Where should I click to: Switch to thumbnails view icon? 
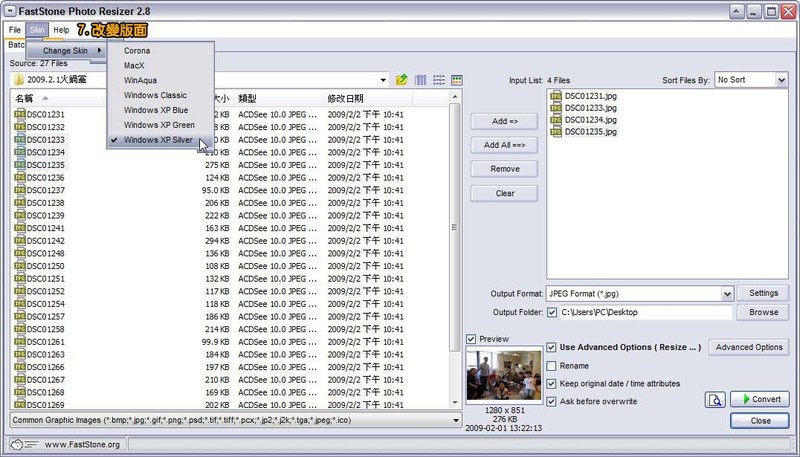coord(457,80)
